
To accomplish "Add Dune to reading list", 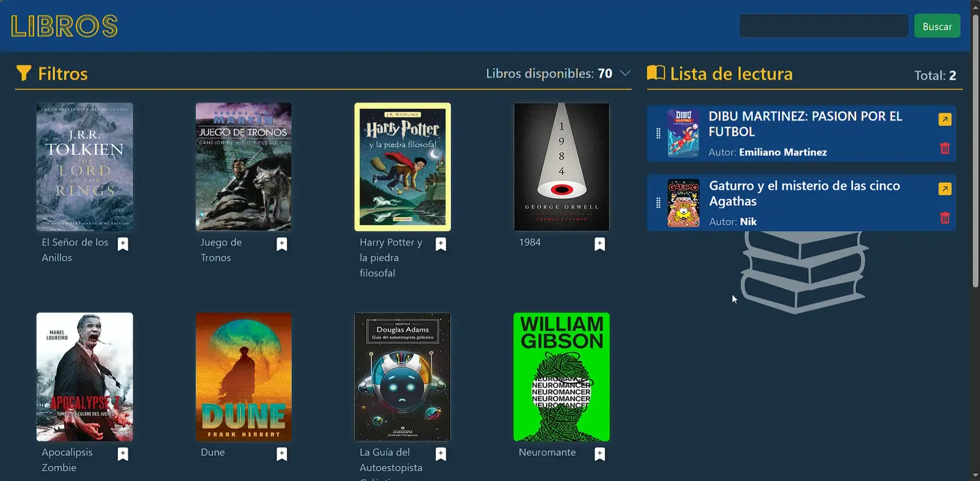I will click(282, 454).
